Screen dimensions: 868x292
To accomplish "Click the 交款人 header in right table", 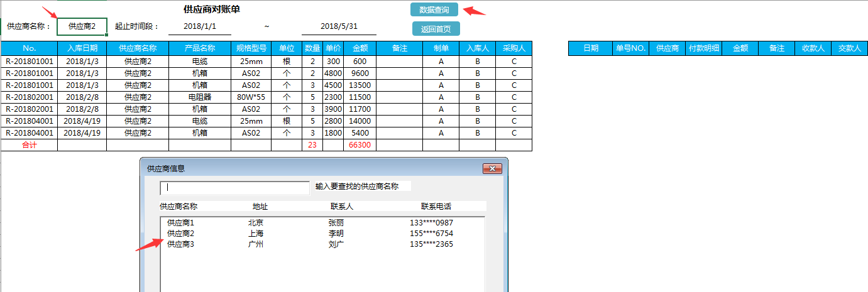I will (850, 48).
